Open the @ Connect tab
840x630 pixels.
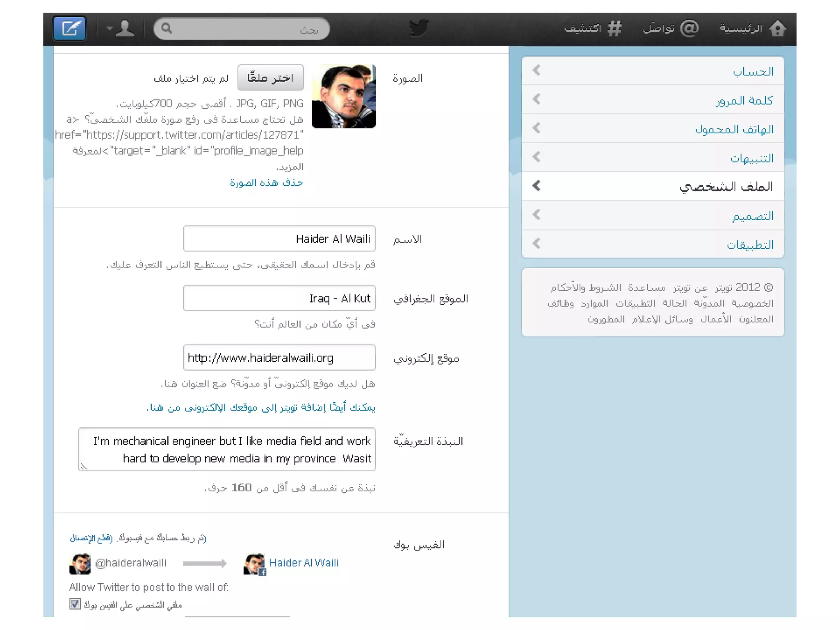[x=671, y=28]
